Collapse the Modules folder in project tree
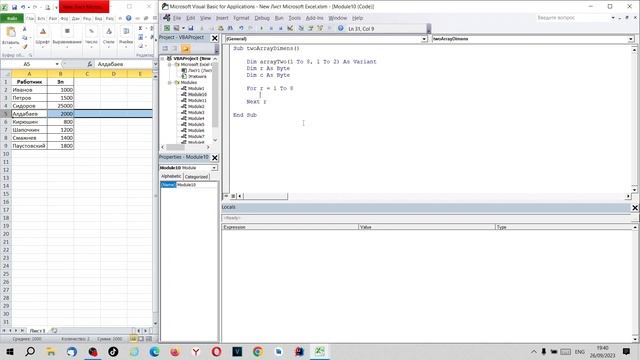Screen dimensions: 640x360 click(x=170, y=82)
